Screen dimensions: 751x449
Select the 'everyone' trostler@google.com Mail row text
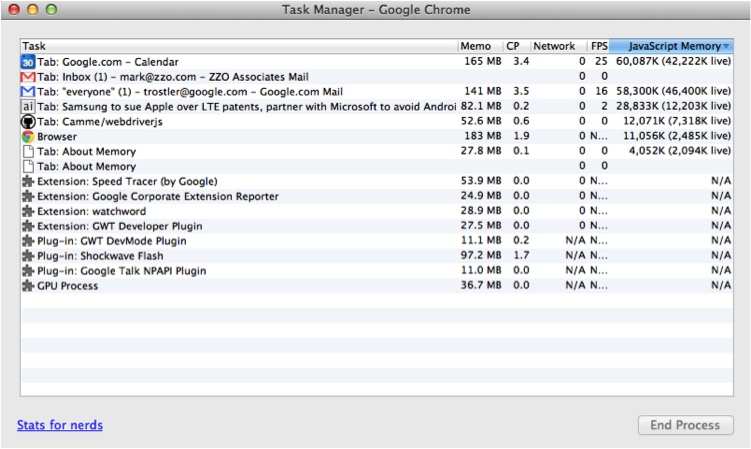click(190, 92)
